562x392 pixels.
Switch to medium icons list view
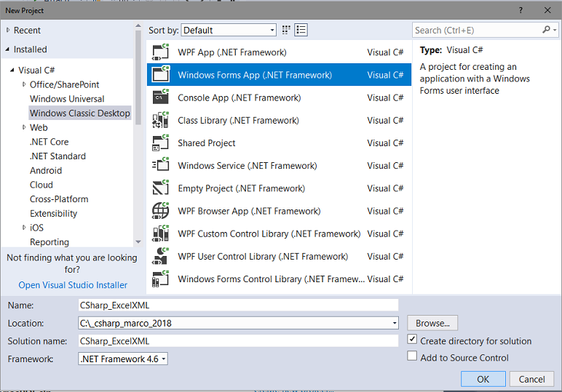coord(301,30)
